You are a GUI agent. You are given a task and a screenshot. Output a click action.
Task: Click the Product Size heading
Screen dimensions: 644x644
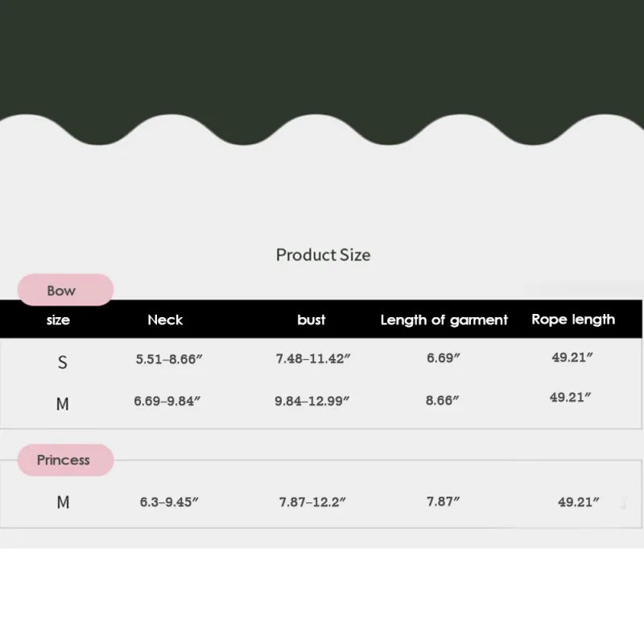pos(323,255)
